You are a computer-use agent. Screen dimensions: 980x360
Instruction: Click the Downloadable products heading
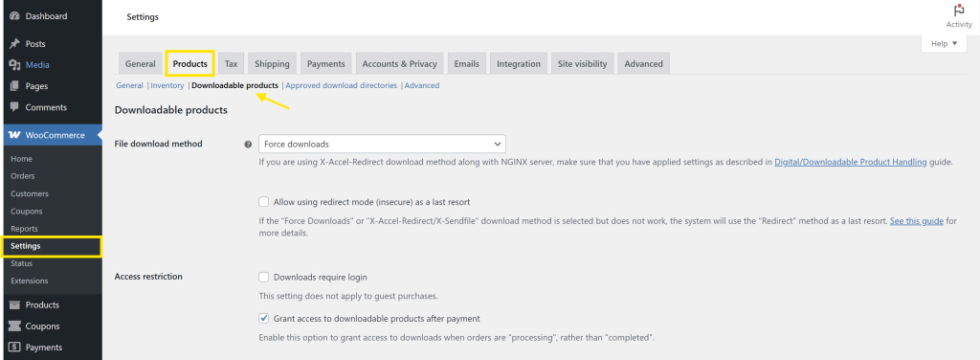pos(171,111)
